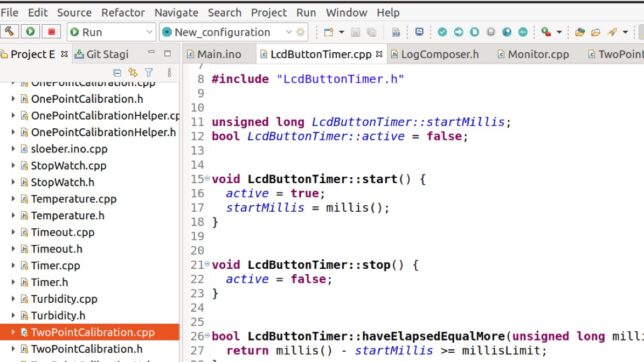
Task: Toggle Link with Editor in Project Explorer
Action: point(133,73)
